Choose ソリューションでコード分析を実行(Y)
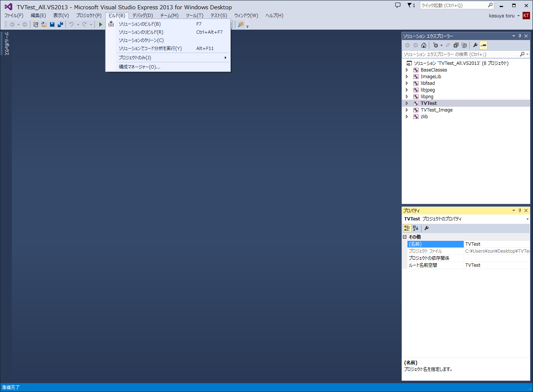The width and height of the screenshot is (533, 392). 168,48
